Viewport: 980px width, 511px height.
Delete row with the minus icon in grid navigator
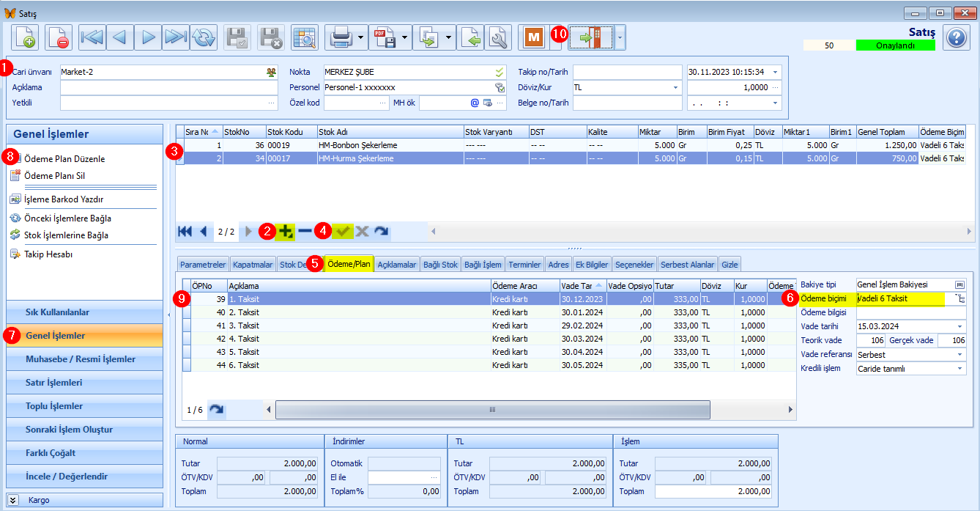[x=305, y=231]
